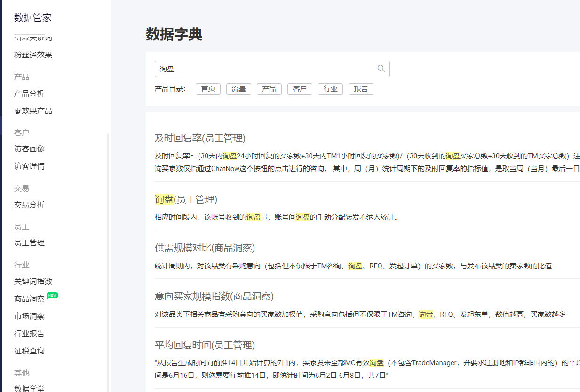Go to 员工管理 page

[x=29, y=243]
